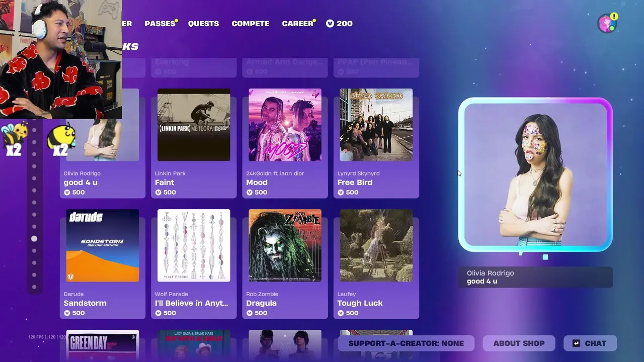The height and width of the screenshot is (362, 644).
Task: Click V-Bucks icon on good 4 u card price
Action: pyautogui.click(x=67, y=193)
